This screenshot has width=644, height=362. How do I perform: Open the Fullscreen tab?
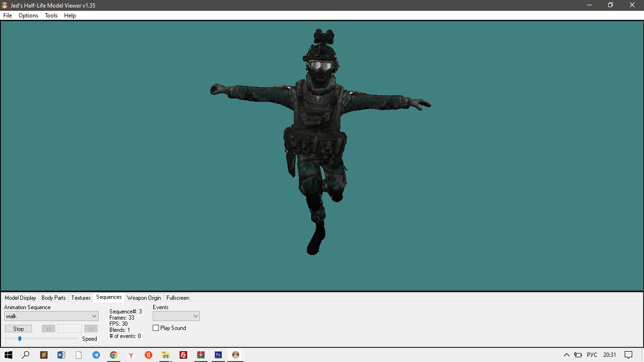(x=178, y=298)
